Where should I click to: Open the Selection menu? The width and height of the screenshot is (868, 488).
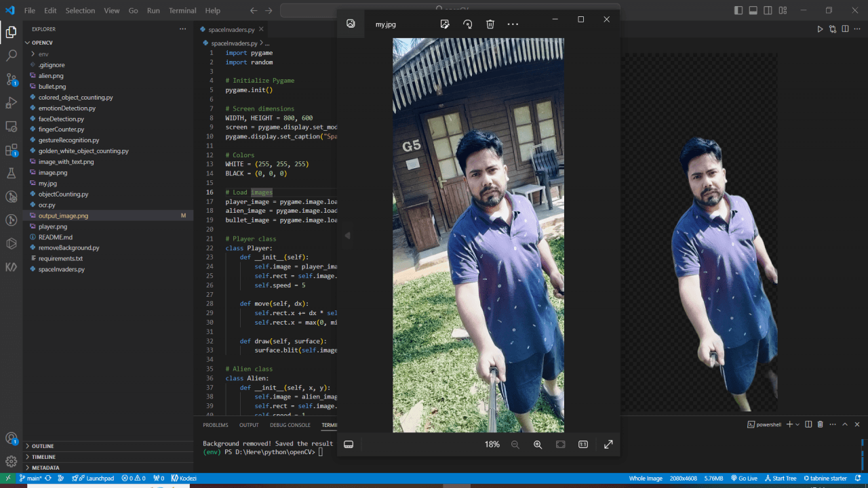click(x=80, y=11)
